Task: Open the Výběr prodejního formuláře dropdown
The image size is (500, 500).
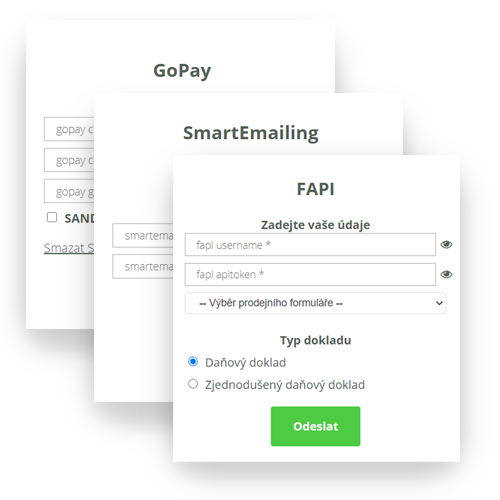Action: [x=315, y=303]
